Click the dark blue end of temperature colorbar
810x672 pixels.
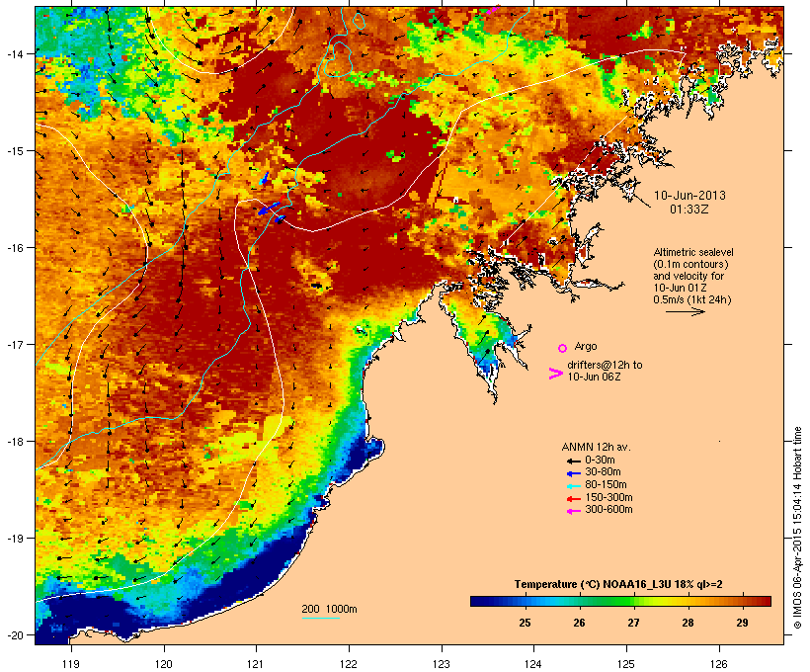478,601
